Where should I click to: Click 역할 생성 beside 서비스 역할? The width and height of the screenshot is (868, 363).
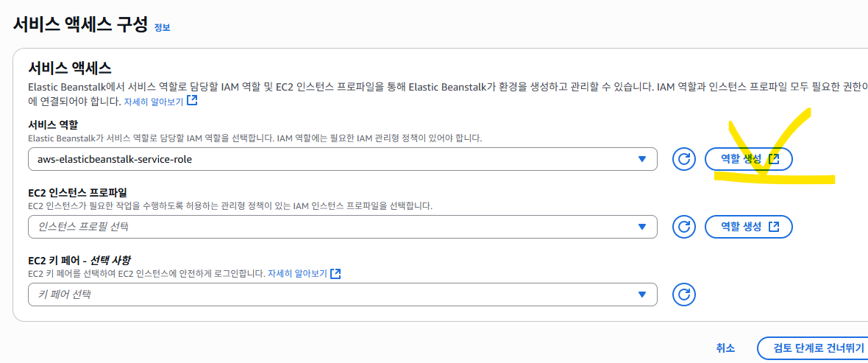pyautogui.click(x=748, y=159)
